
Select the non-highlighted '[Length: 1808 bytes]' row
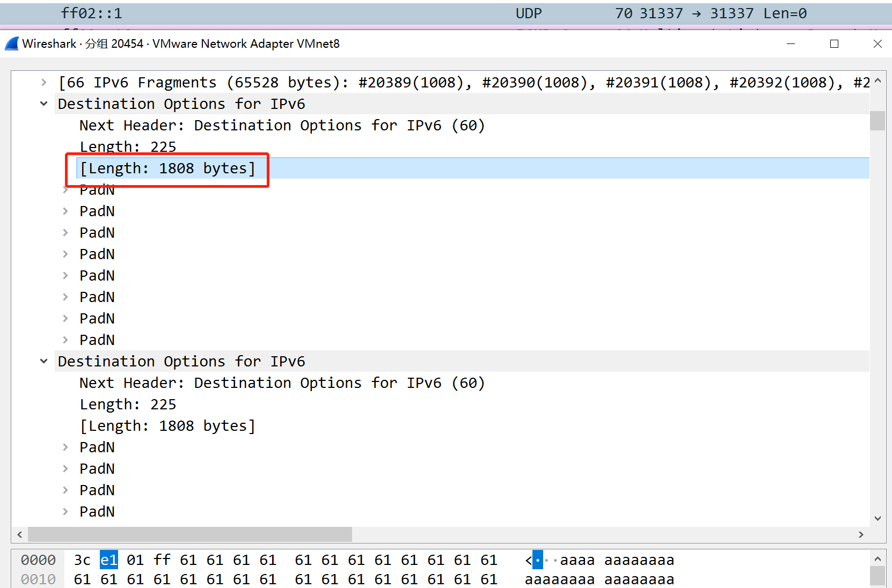(x=167, y=426)
